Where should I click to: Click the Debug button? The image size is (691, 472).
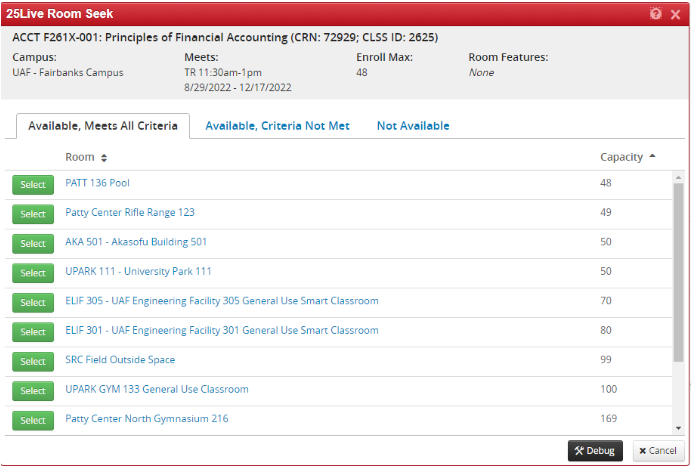[595, 451]
